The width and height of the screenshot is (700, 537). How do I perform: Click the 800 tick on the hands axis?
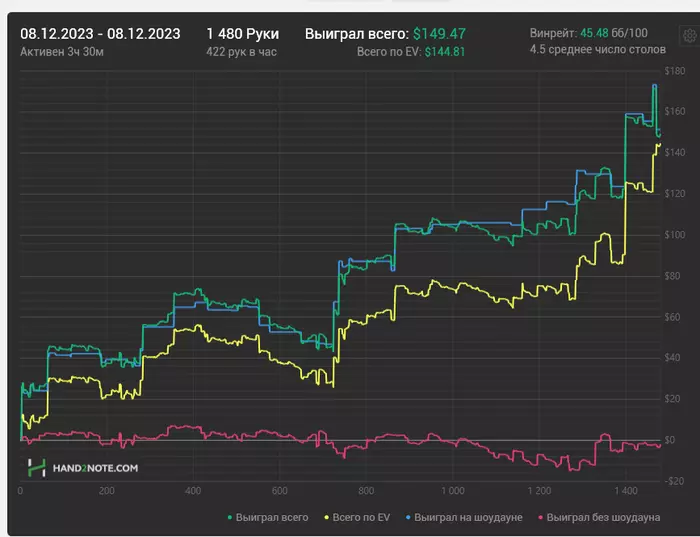coord(366,491)
